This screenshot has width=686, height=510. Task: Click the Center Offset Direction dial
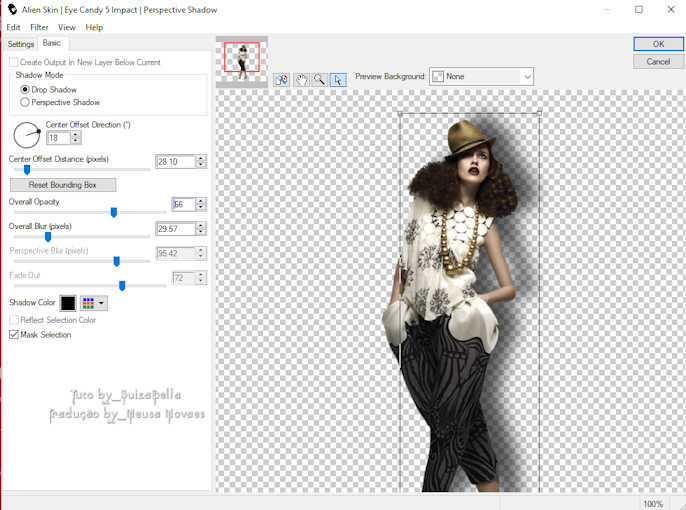[27, 135]
